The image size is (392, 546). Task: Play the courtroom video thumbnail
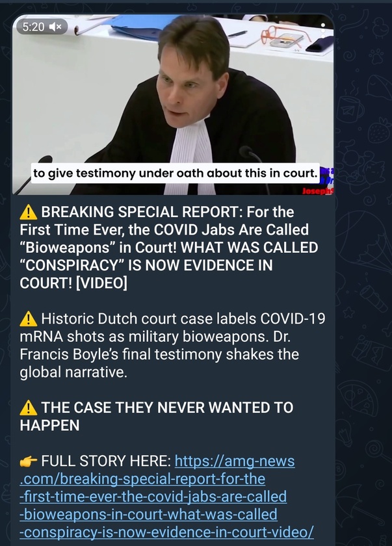pos(173,105)
